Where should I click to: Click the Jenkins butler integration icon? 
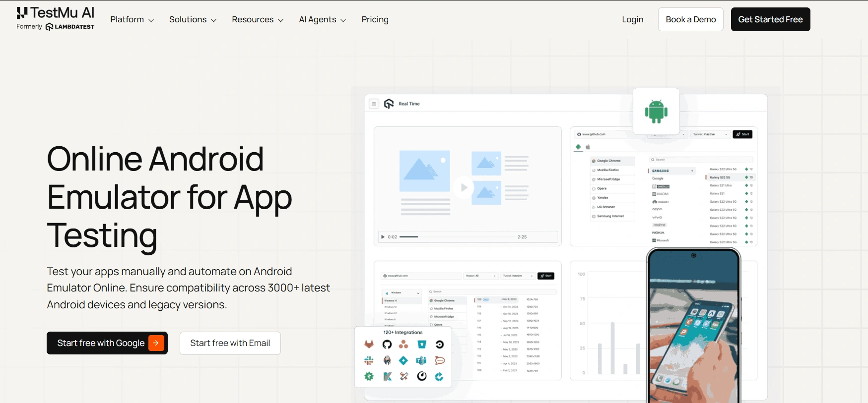coord(387,360)
